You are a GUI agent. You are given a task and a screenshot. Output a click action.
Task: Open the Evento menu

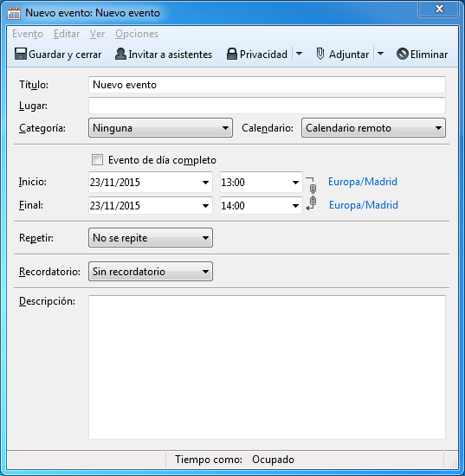click(x=28, y=34)
